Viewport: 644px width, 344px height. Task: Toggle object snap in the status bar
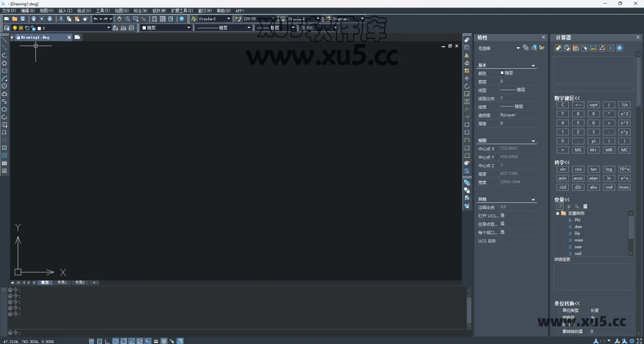(x=122, y=340)
